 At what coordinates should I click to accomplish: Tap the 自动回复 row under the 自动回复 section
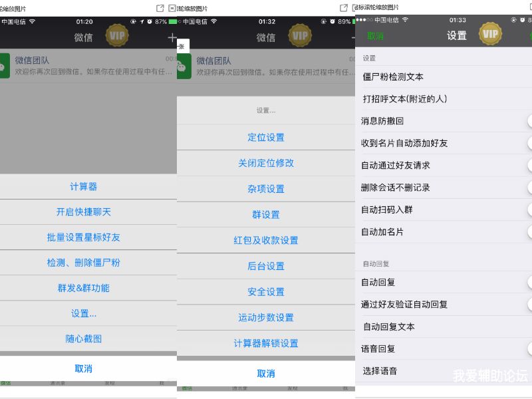444,282
